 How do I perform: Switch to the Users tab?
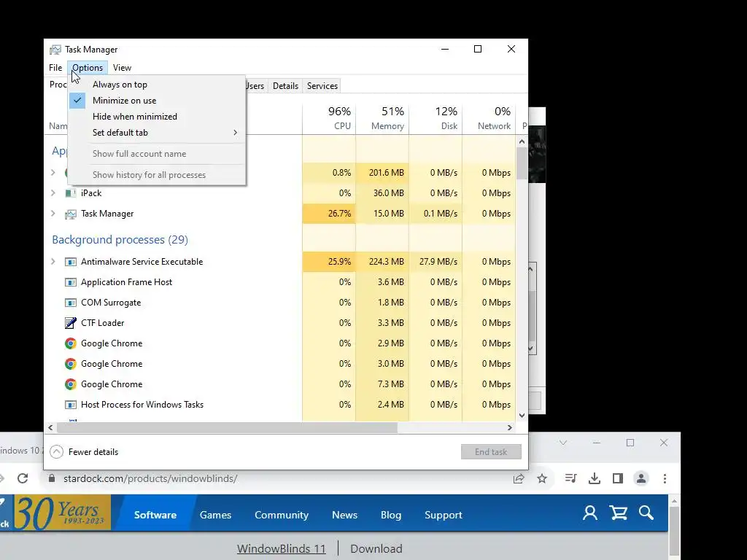(255, 86)
